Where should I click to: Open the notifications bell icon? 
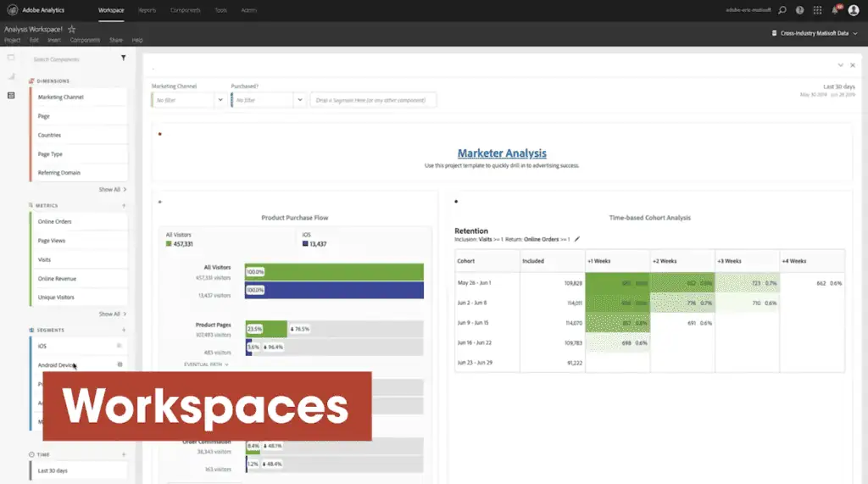click(835, 10)
